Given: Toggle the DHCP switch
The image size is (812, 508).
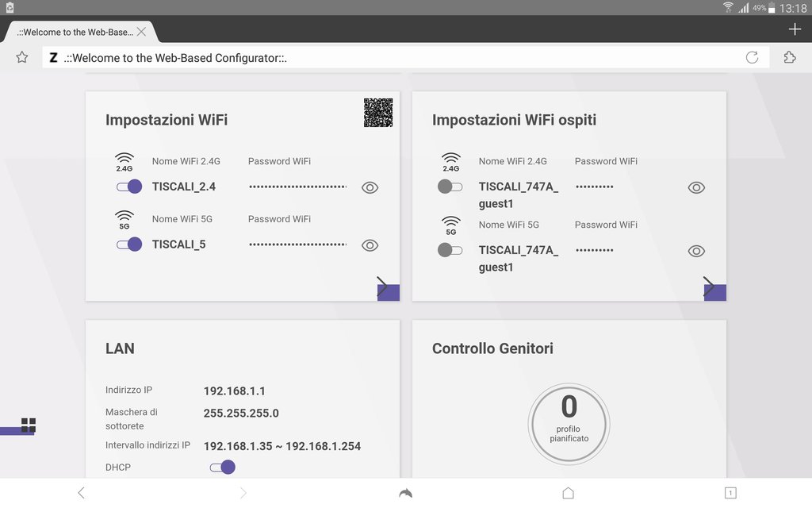Looking at the screenshot, I should coord(223,468).
